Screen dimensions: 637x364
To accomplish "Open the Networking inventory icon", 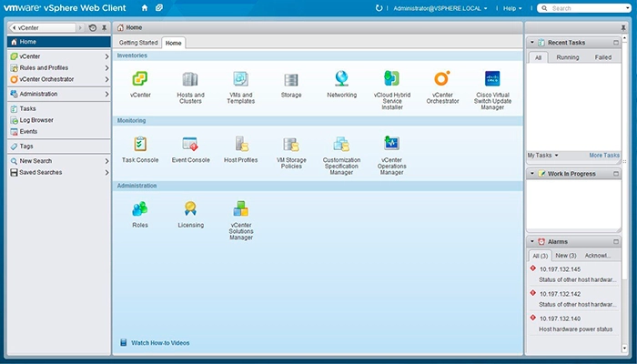I will tap(341, 78).
